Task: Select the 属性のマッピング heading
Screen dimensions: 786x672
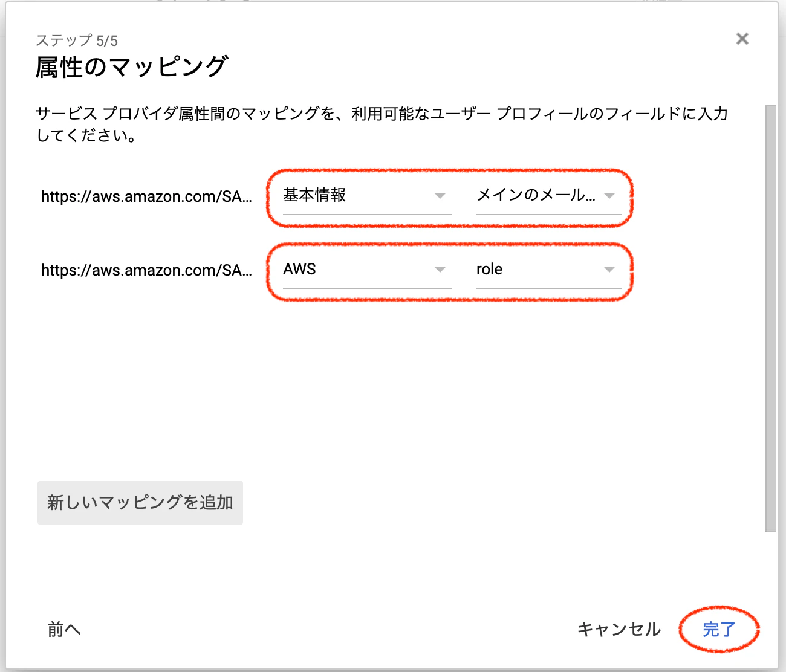Action: click(x=131, y=66)
